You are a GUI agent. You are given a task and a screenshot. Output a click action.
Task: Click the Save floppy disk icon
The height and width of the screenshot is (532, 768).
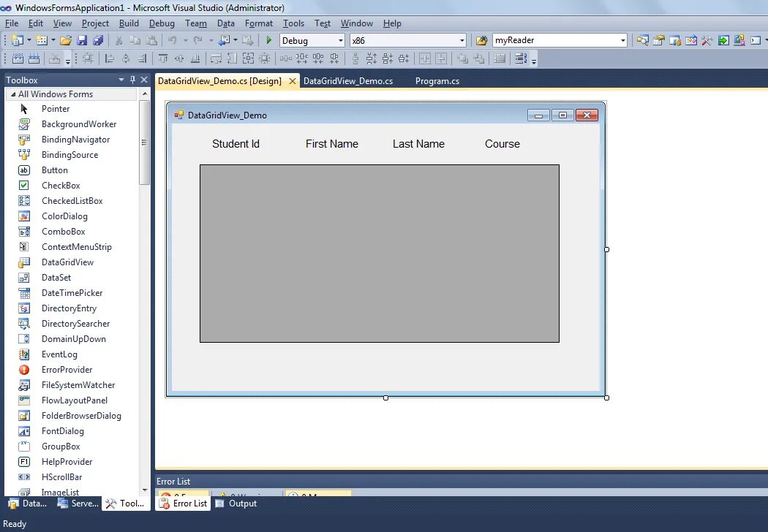(82, 41)
